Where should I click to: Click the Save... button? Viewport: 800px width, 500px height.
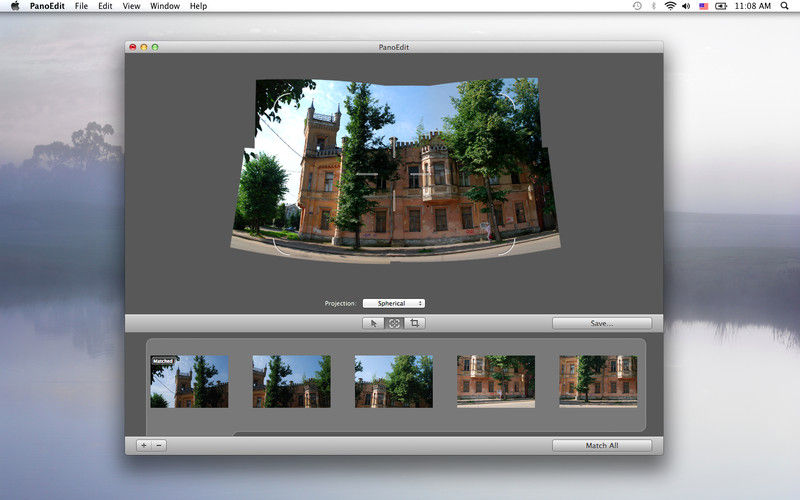click(x=602, y=323)
